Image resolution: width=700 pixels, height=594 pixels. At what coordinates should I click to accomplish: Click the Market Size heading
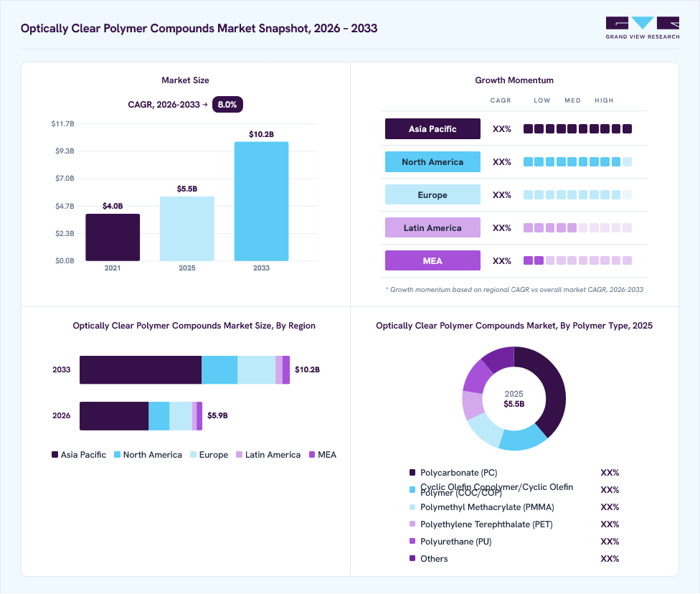185,80
